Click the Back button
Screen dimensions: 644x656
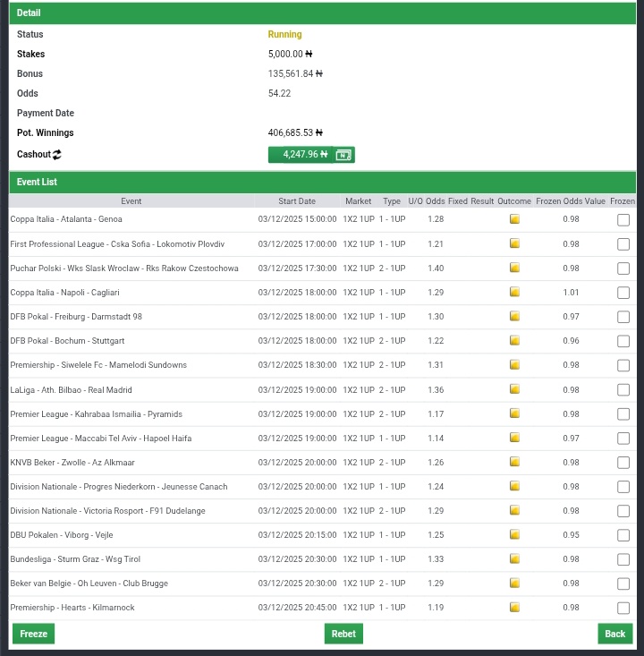[614, 634]
